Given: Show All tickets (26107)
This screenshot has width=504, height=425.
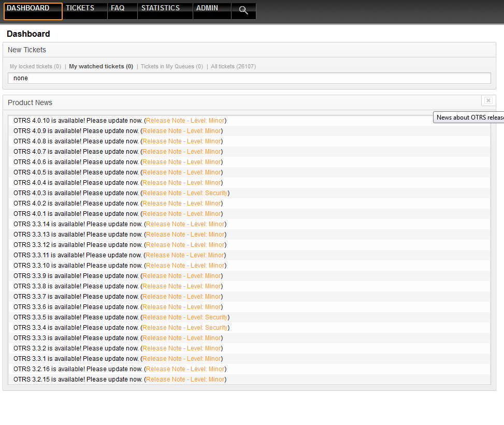Looking at the screenshot, I should point(234,66).
